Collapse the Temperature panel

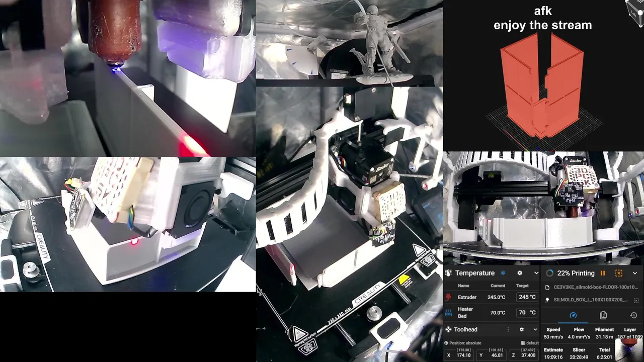click(536, 273)
